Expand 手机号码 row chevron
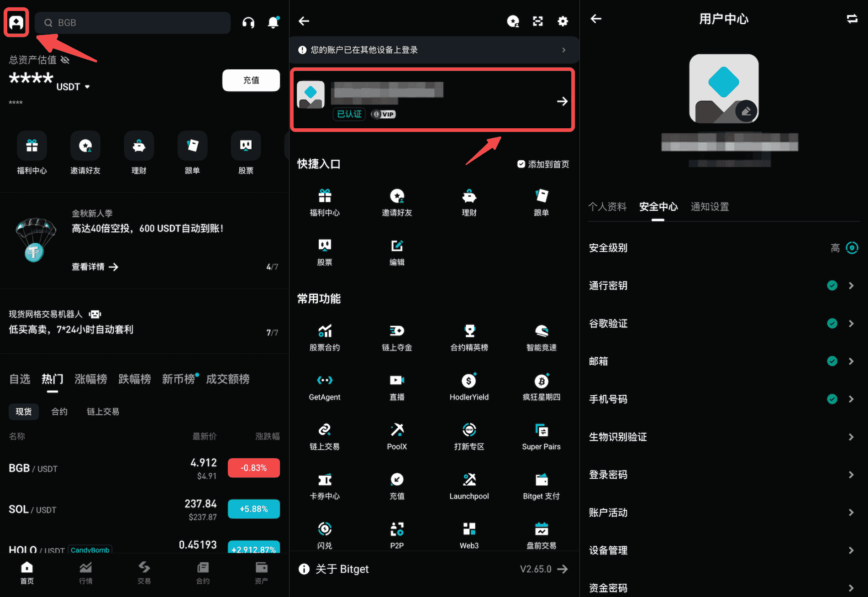868x597 pixels. [851, 399]
